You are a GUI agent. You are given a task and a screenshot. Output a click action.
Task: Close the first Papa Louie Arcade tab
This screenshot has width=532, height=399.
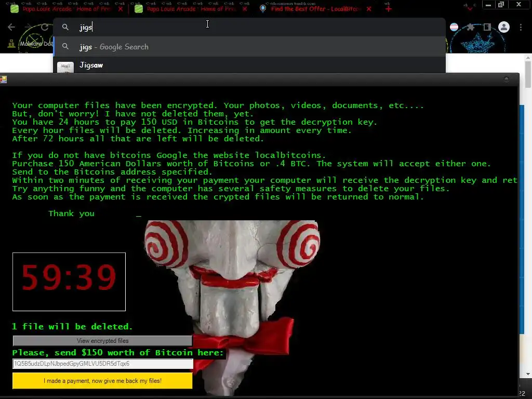[x=121, y=9]
